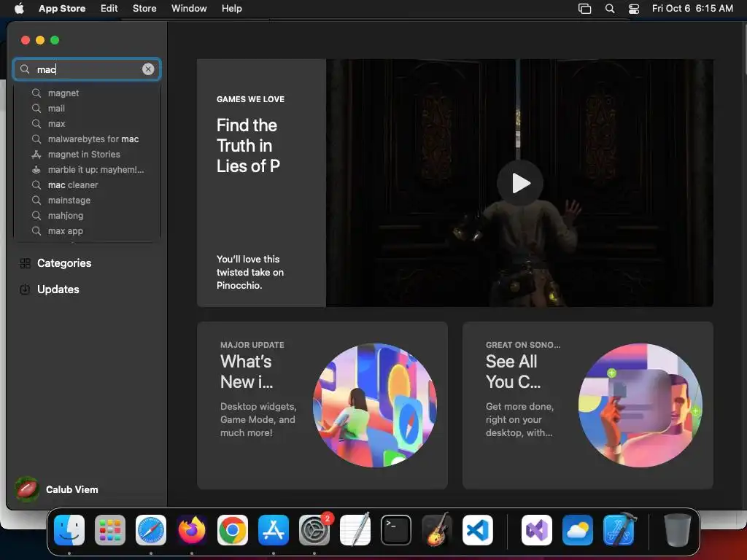The width and height of the screenshot is (747, 560).
Task: Pick the "max app" suggestion
Action: [86, 230]
